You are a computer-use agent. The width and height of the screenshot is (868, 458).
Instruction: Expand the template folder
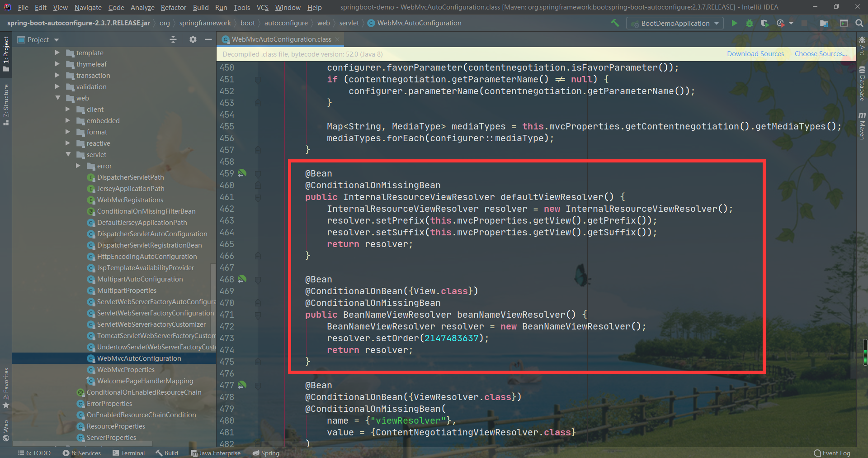pos(57,52)
